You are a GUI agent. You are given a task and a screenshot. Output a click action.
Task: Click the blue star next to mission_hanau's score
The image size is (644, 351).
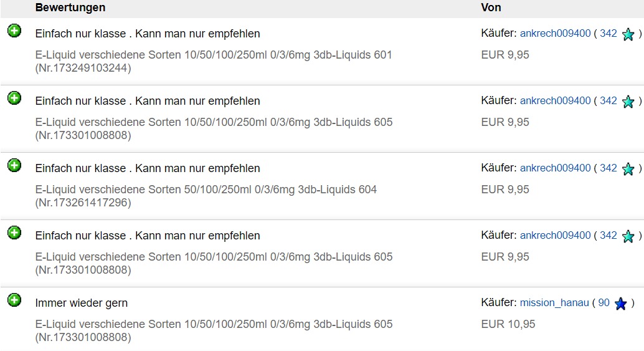click(x=620, y=304)
